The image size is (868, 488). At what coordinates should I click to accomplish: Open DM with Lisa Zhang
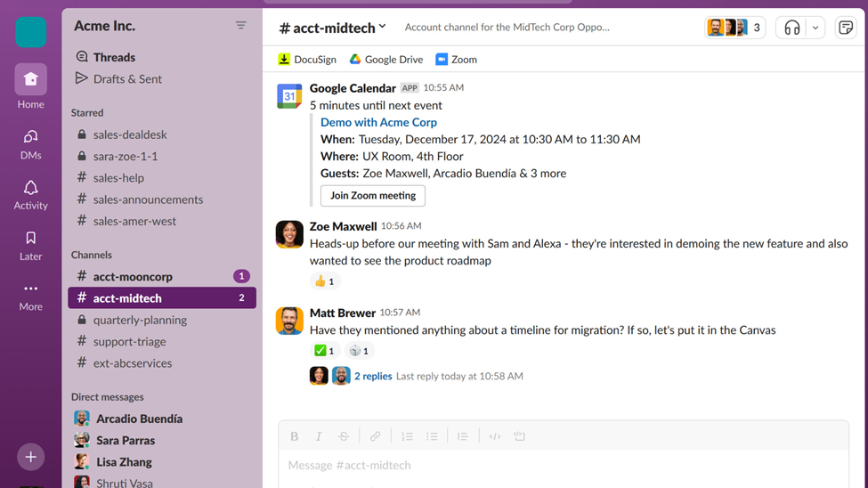pyautogui.click(x=162, y=462)
